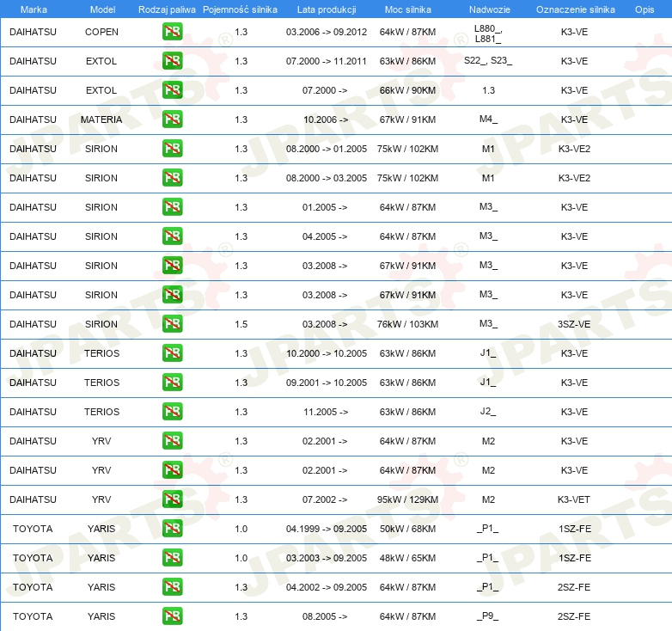Screen dimensions: 672x631
Task: Click the Pojemność silnika column header
Action: coord(240,9)
